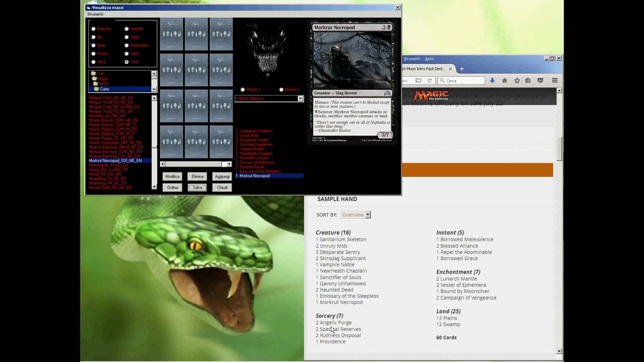Open the browser hamburger menu
644x362 pixels.
point(554,80)
